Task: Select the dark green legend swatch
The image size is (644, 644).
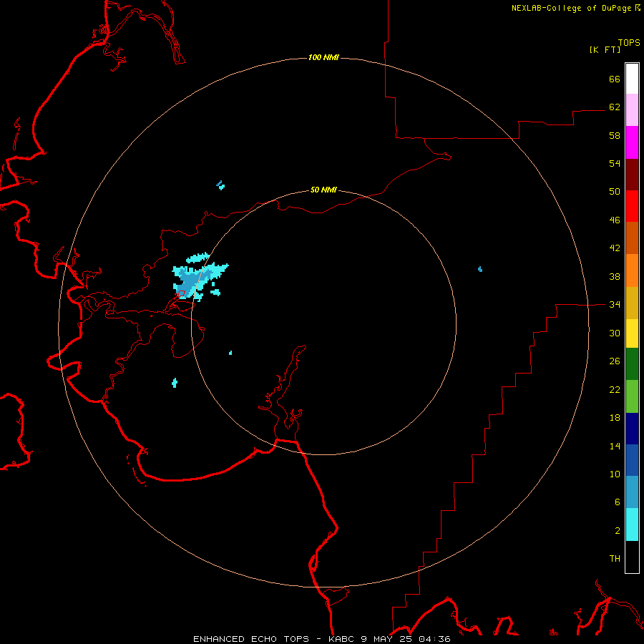Action: click(632, 364)
